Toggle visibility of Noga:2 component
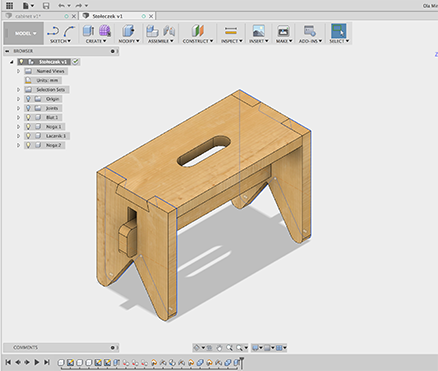The image size is (438, 371). coord(28,145)
